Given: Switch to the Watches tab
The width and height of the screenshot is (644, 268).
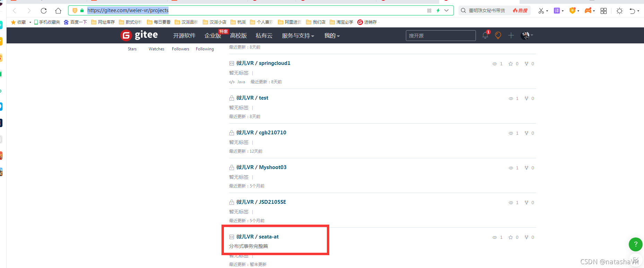Looking at the screenshot, I should (x=156, y=49).
